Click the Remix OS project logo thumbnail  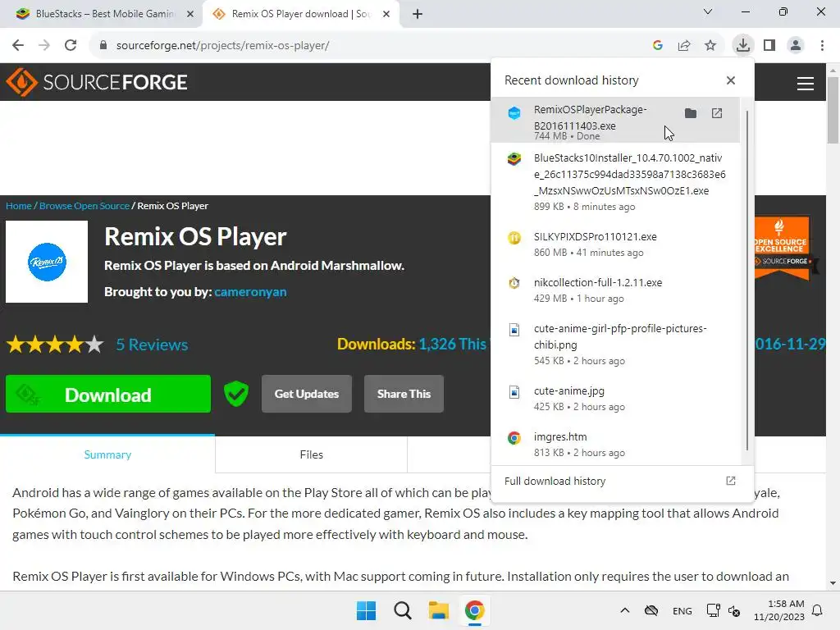47,262
